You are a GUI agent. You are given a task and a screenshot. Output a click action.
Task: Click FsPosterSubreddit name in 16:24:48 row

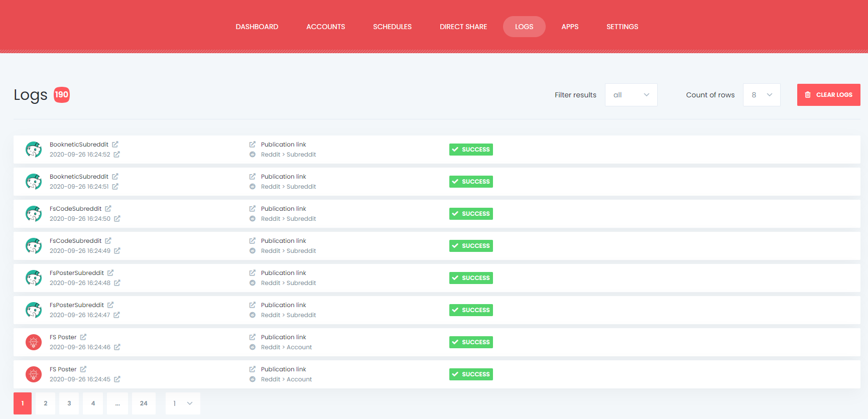click(x=77, y=273)
